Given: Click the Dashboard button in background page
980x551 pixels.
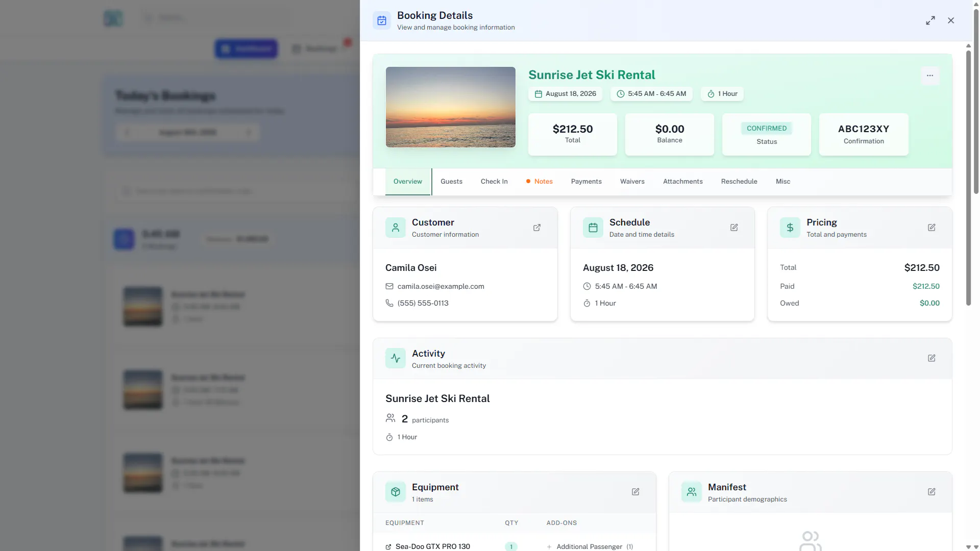Looking at the screenshot, I should tap(246, 48).
